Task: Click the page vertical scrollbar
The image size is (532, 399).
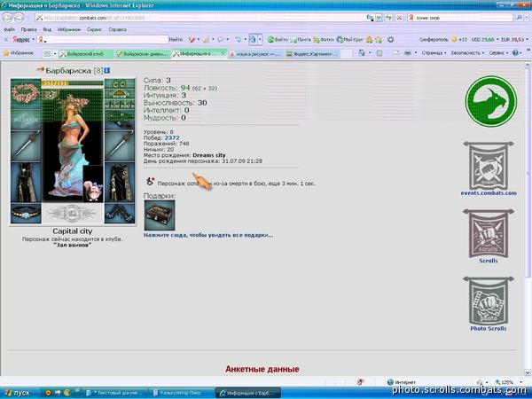Action: pos(528,217)
